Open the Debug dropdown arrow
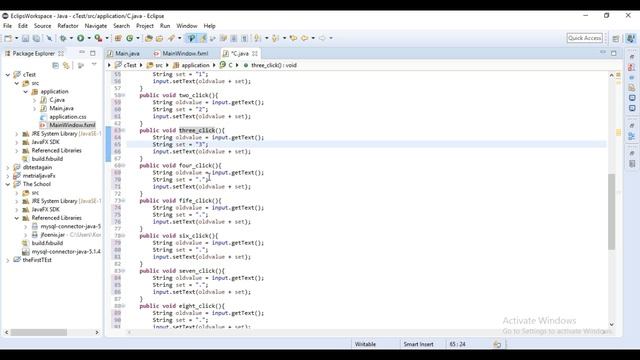Screen dimensions: 640x360 (x=71, y=38)
